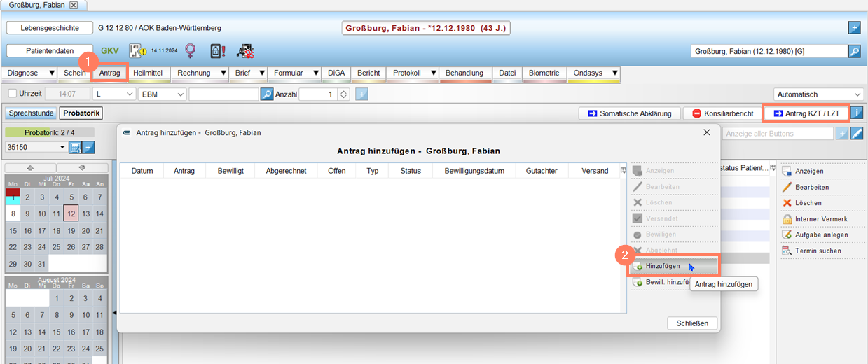Click the calculator icon next to 35150 dropdown

[76, 147]
